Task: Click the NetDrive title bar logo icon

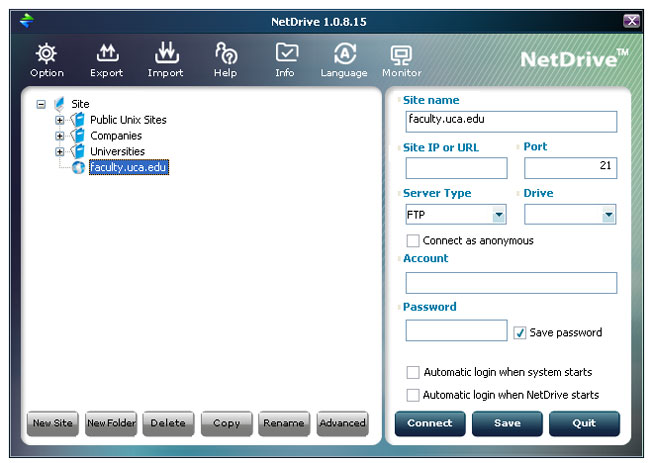Action: [x=27, y=20]
